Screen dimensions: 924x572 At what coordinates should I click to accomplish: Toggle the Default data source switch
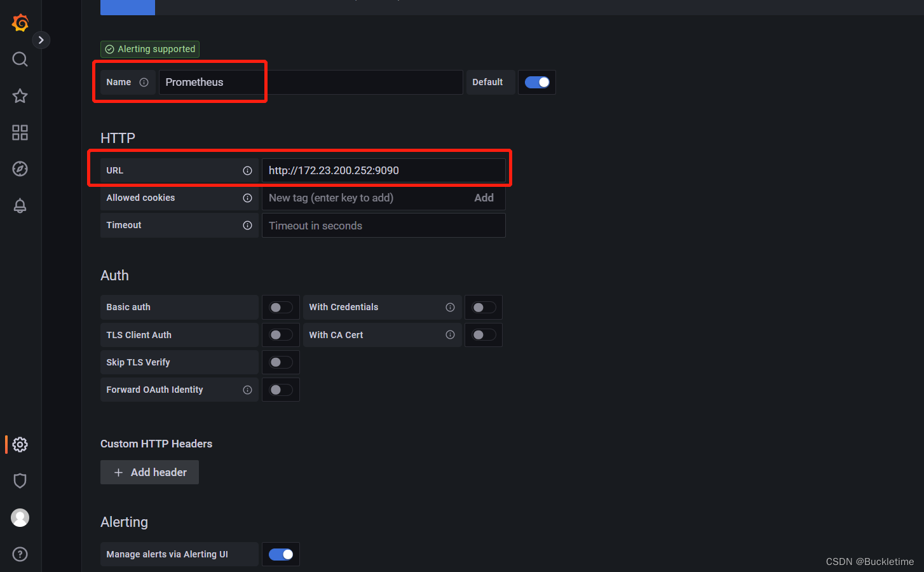click(x=537, y=82)
